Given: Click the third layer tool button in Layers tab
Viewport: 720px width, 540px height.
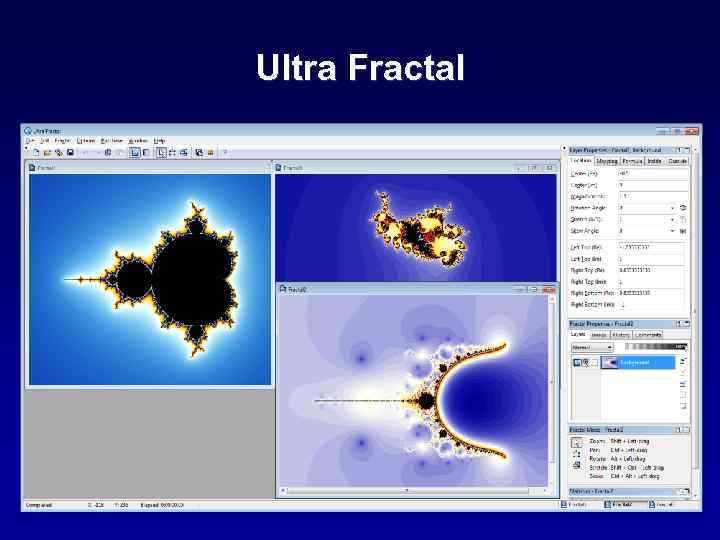Looking at the screenshot, I should pos(683,384).
